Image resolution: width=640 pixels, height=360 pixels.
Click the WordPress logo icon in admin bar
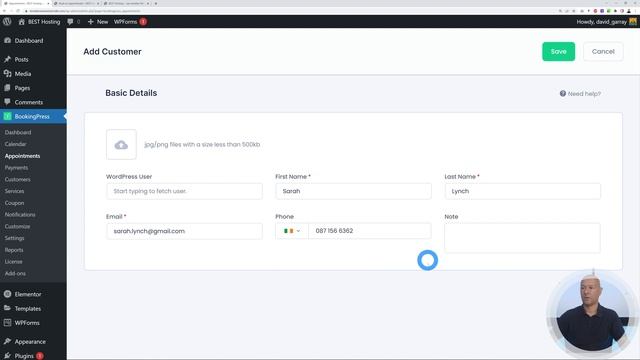pyautogui.click(x=7, y=22)
